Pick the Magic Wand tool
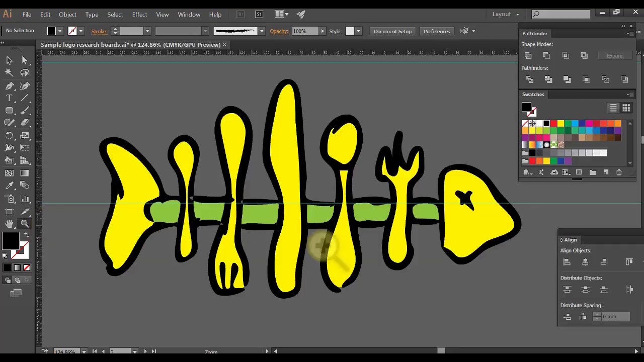 tap(9, 73)
